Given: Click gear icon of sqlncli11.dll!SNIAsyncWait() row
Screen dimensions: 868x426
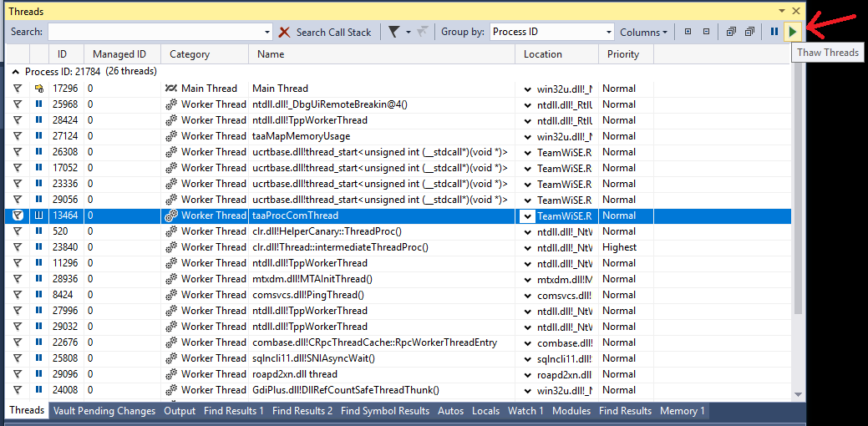Looking at the screenshot, I should pyautogui.click(x=170, y=358).
